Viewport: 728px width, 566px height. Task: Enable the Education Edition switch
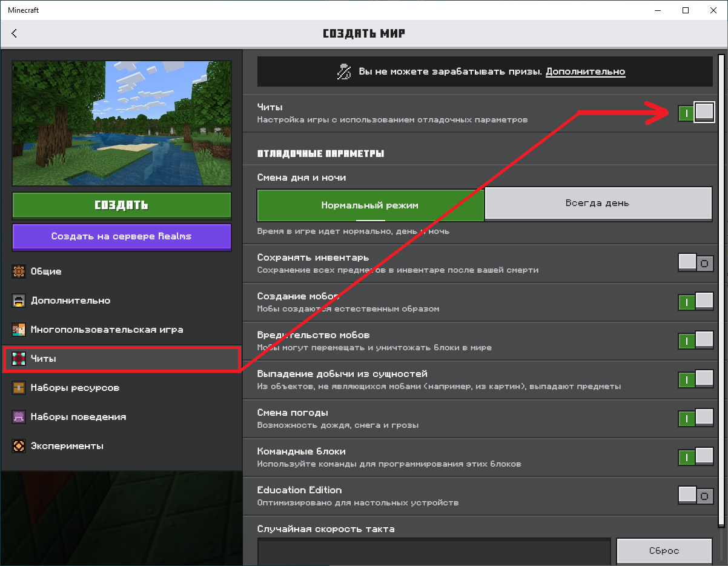click(x=696, y=496)
